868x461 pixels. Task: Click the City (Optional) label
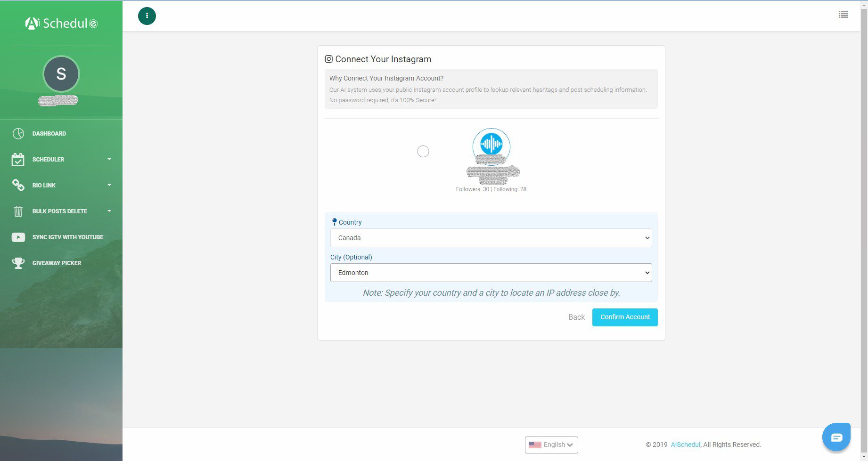[x=351, y=257]
